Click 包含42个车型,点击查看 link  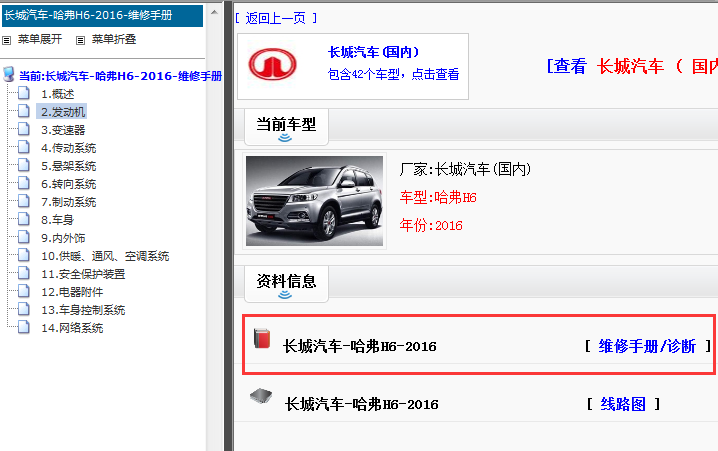click(393, 74)
